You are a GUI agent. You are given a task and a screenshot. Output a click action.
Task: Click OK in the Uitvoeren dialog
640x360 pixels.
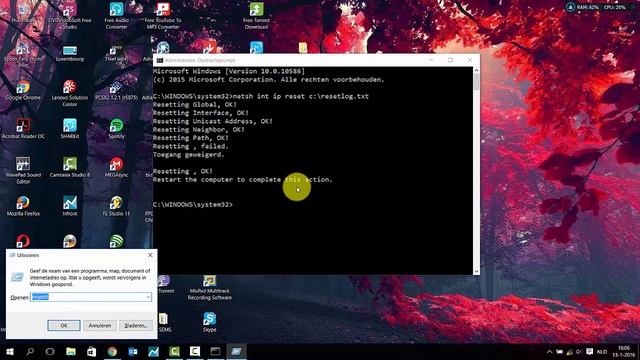(x=64, y=325)
